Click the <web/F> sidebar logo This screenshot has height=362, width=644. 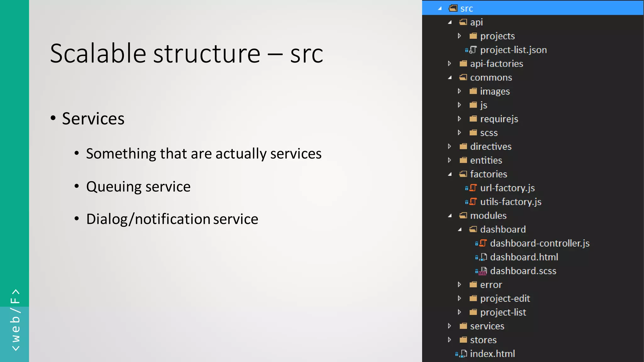pos(15,320)
